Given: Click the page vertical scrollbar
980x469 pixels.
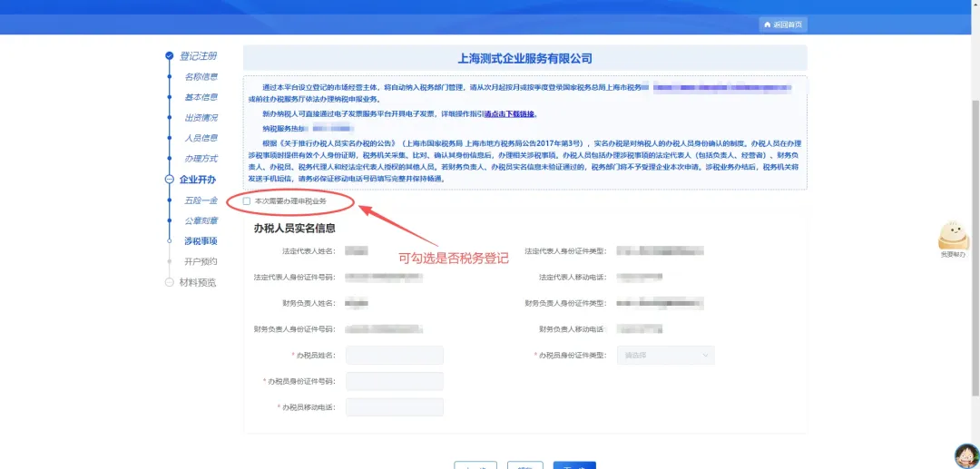Looking at the screenshot, I should coord(975,247).
